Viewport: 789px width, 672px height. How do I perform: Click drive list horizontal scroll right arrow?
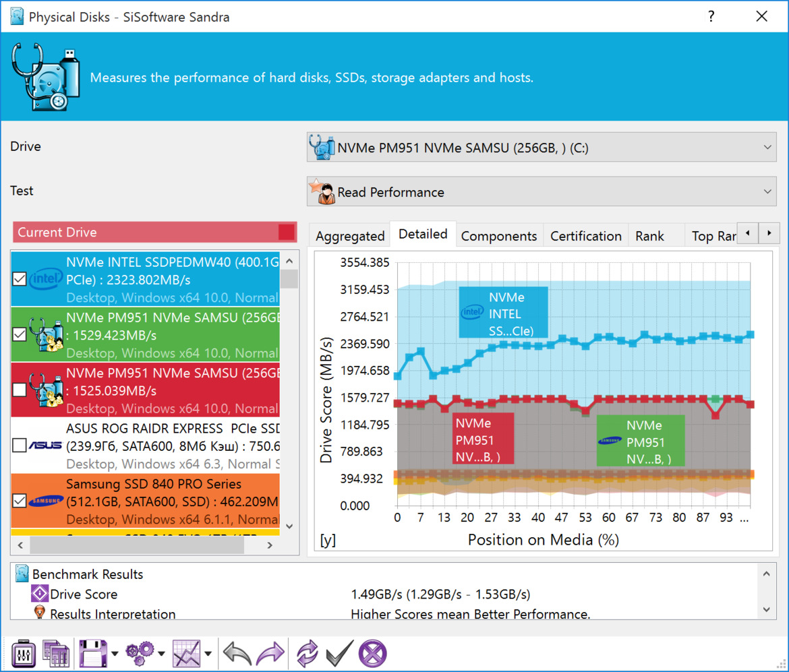click(270, 545)
